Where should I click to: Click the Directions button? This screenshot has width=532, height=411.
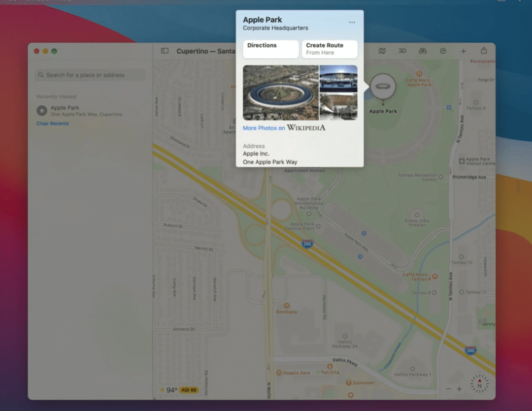[x=271, y=49]
